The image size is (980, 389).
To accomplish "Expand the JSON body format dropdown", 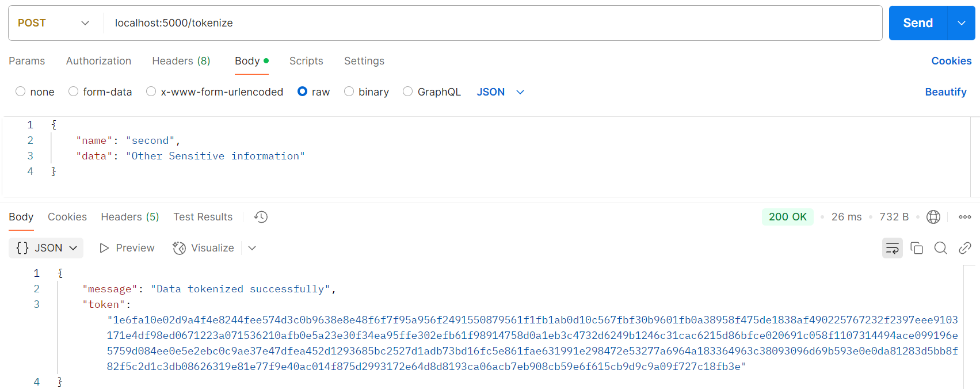I will (x=501, y=92).
